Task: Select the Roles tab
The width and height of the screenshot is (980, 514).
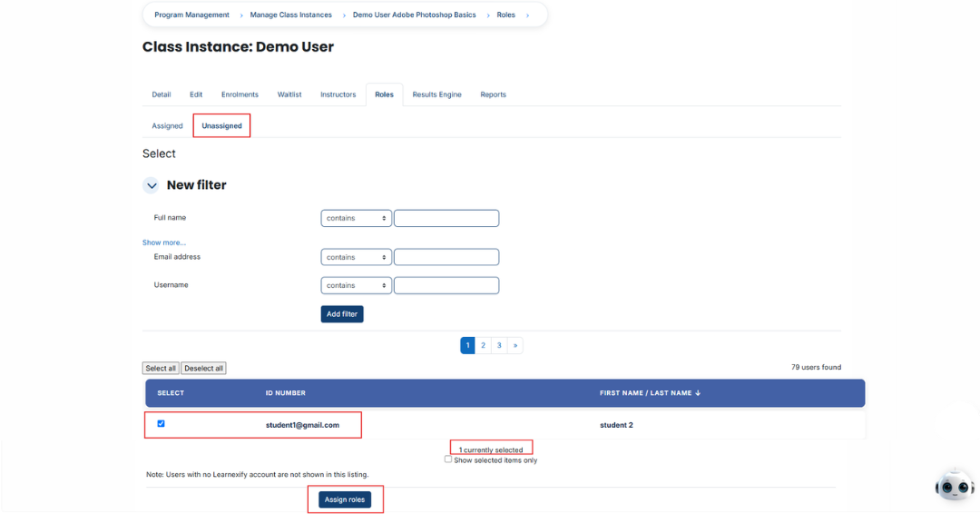Action: pos(385,94)
